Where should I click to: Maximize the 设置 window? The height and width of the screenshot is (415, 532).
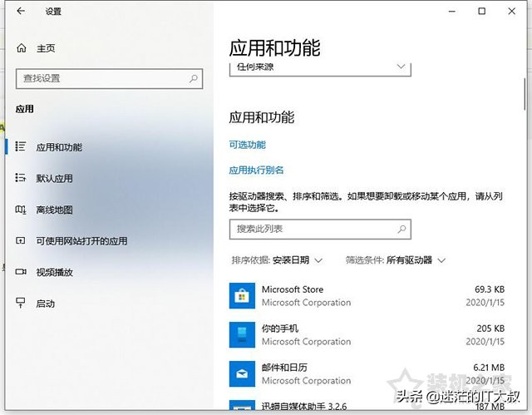tap(481, 11)
